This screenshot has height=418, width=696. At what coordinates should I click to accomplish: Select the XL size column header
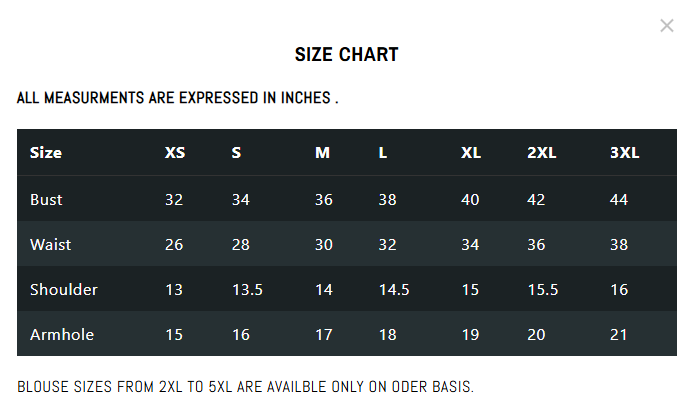tap(471, 153)
